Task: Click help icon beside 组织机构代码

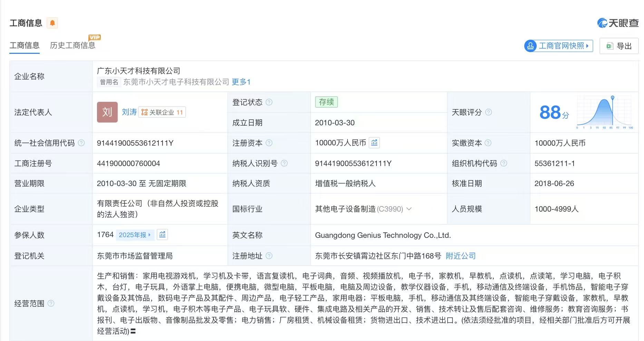Action: click(x=504, y=163)
